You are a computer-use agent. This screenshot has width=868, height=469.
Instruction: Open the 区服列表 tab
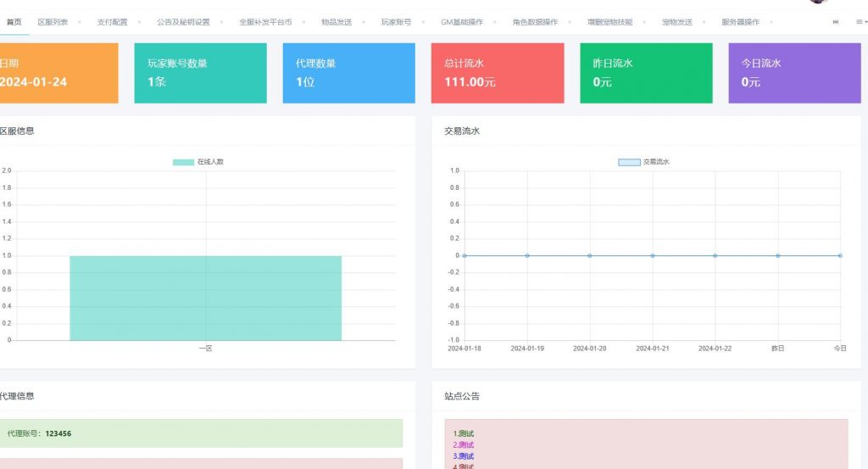53,22
